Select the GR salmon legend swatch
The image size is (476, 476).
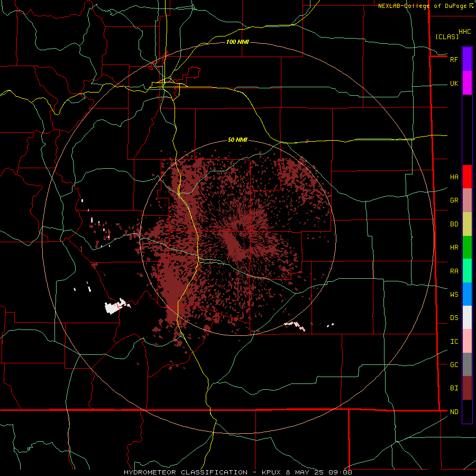(467, 200)
